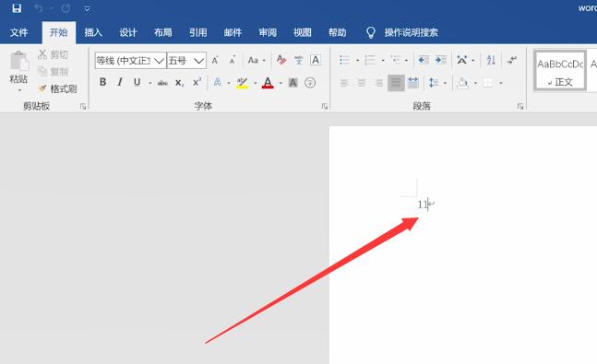
Task: Select the bullet list icon
Action: (x=344, y=60)
